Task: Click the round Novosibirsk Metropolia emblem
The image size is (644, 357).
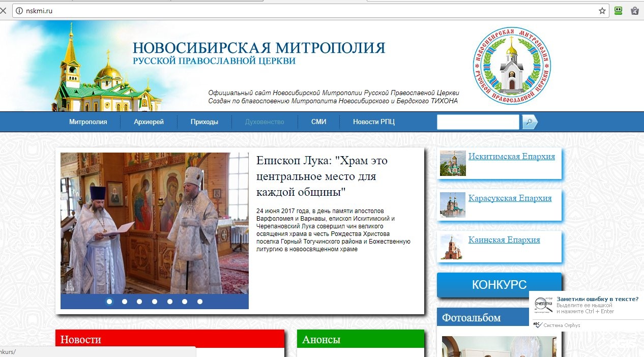Action: [512, 66]
